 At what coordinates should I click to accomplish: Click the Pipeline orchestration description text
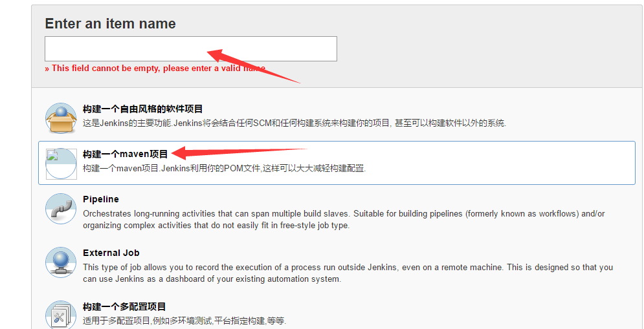click(x=344, y=220)
